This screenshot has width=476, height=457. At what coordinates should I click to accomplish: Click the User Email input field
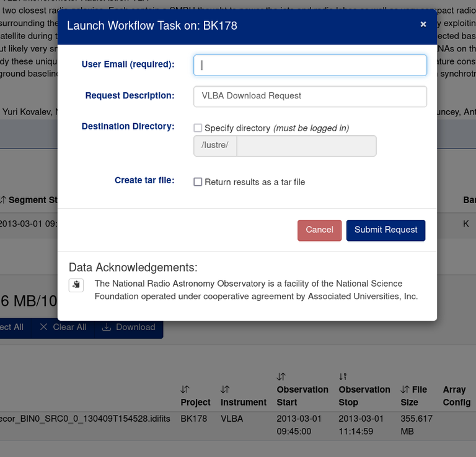310,65
